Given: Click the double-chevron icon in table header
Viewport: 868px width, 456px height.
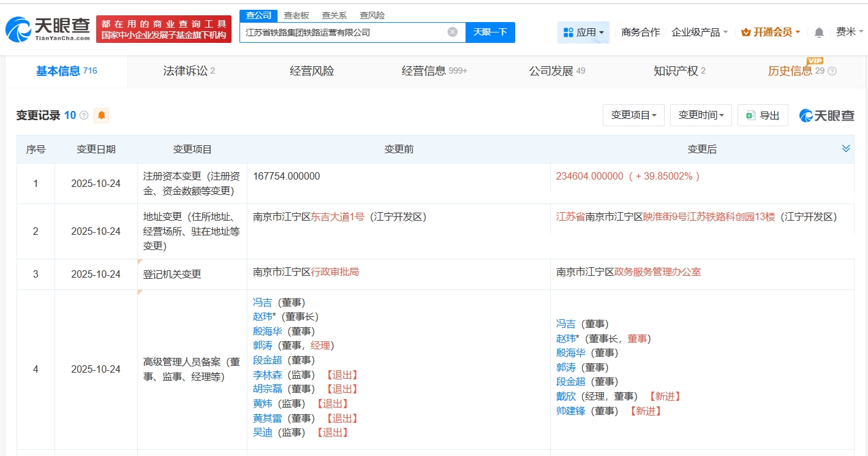Looking at the screenshot, I should [846, 149].
